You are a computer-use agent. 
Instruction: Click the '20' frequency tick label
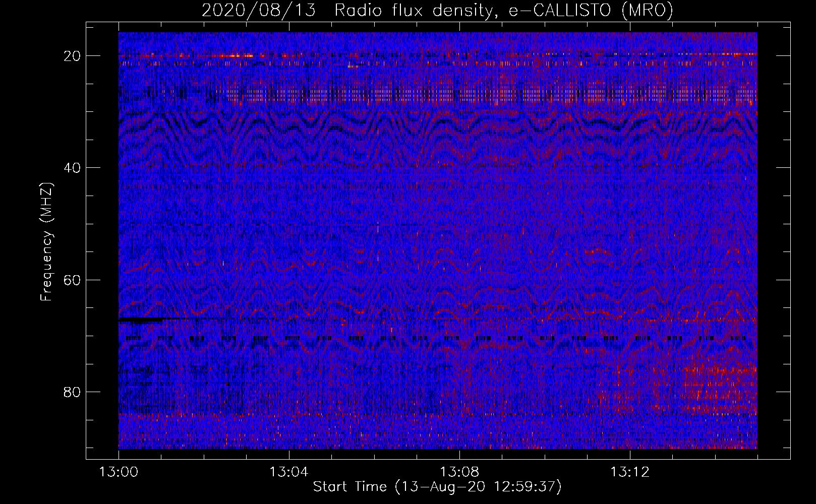coord(73,56)
